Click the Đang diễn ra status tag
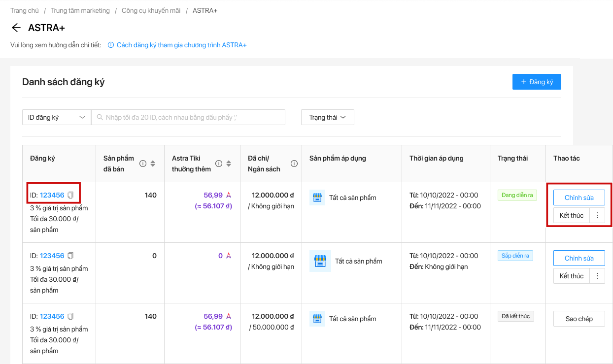This screenshot has height=364, width=613. pos(517,195)
